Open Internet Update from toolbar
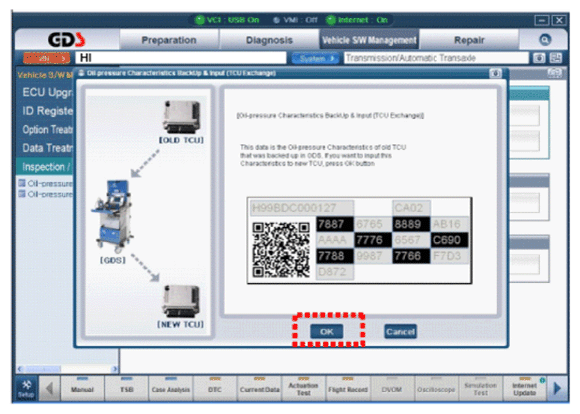The width and height of the screenshot is (580, 414). 525,388
